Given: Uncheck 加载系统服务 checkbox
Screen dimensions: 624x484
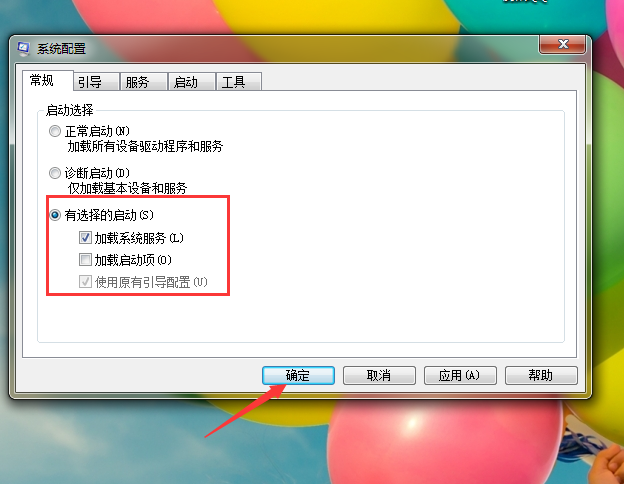Looking at the screenshot, I should tap(85, 238).
